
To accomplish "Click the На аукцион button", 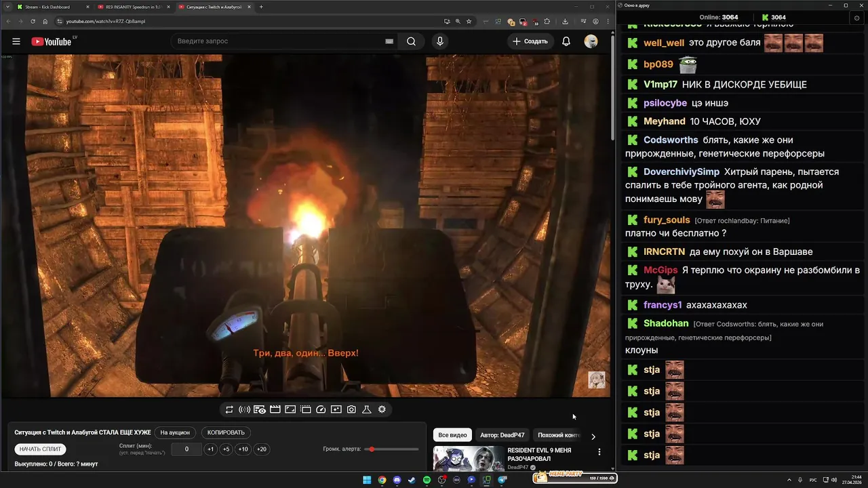I will click(175, 432).
